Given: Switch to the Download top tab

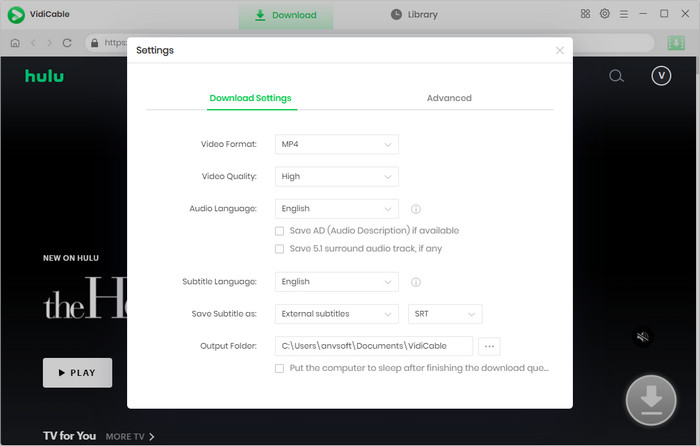Looking at the screenshot, I should point(286,15).
